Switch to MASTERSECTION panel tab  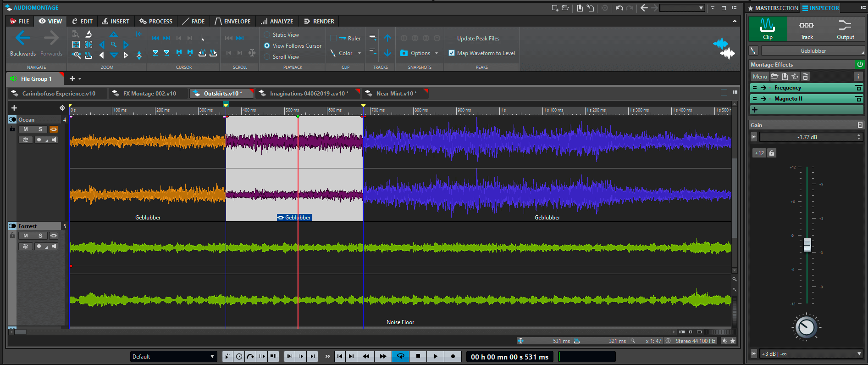pos(773,8)
